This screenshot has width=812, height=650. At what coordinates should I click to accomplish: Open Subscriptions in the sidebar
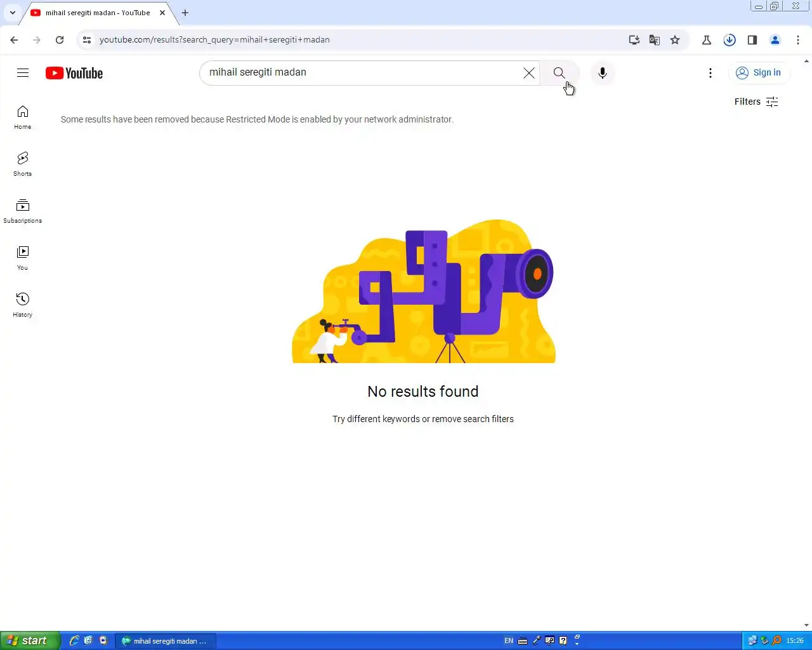coord(23,211)
